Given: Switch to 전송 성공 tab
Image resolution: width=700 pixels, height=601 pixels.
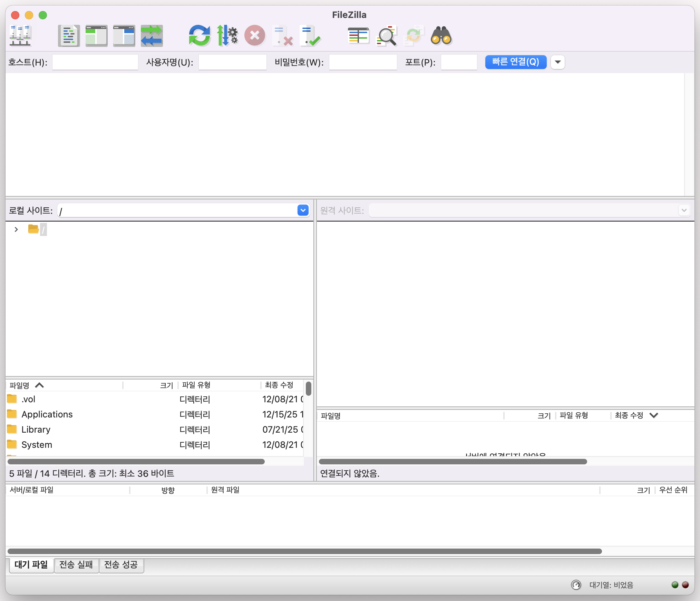Looking at the screenshot, I should 121,565.
